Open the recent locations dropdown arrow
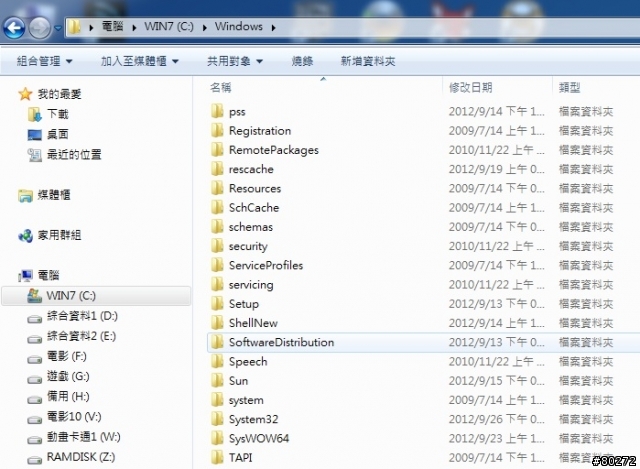 [58, 28]
